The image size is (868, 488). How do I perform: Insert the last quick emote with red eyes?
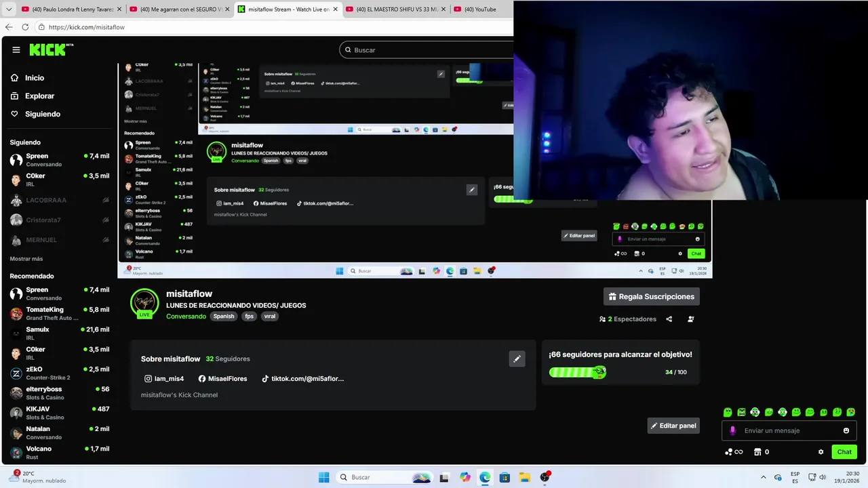coord(851,412)
